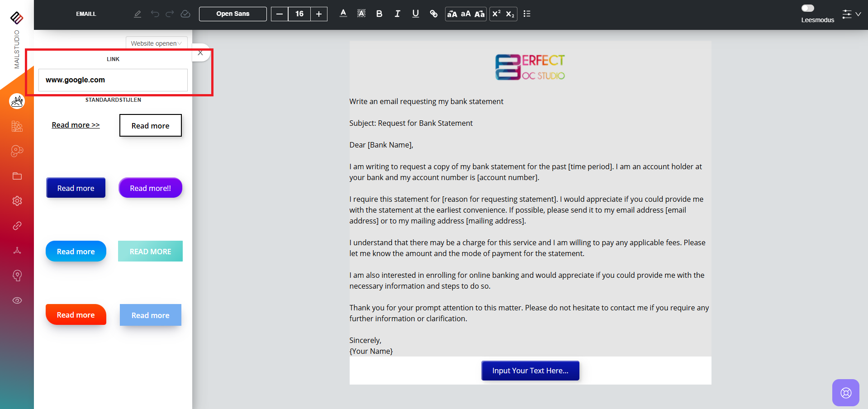Viewport: 868px width, 409px height.
Task: Open the Open Sans font selector
Action: coord(232,14)
